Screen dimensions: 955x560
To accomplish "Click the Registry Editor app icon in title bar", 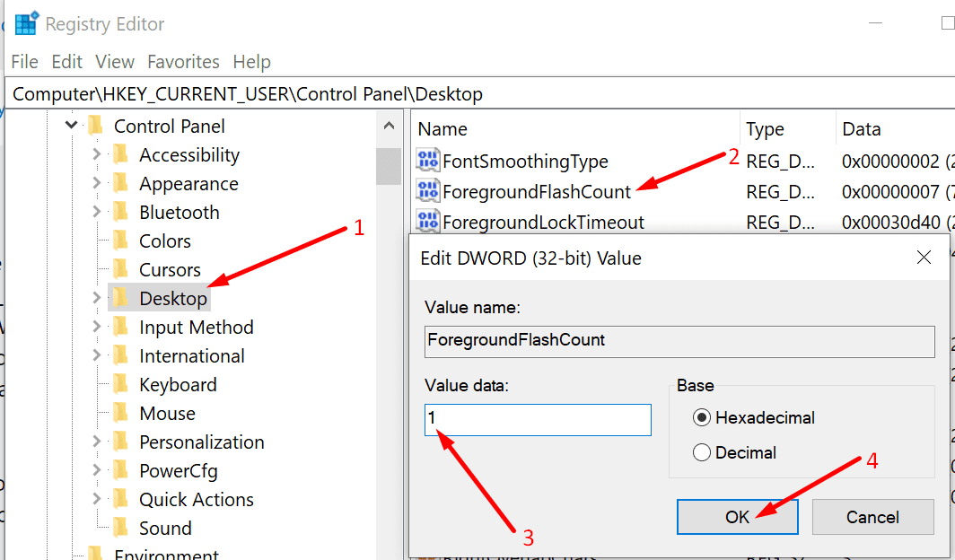I will tap(26, 23).
